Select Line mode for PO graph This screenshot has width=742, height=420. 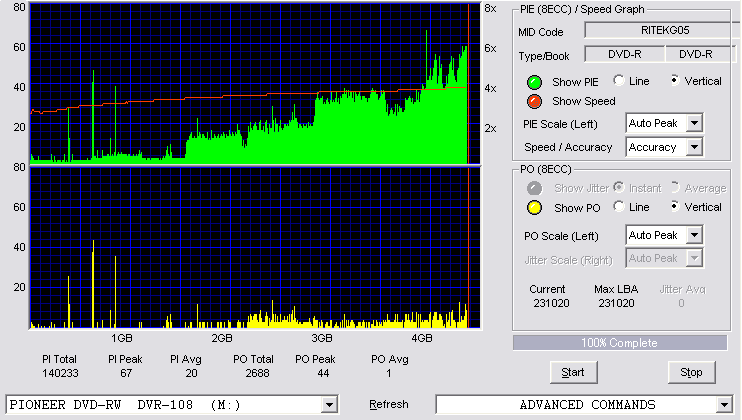pyautogui.click(x=618, y=206)
